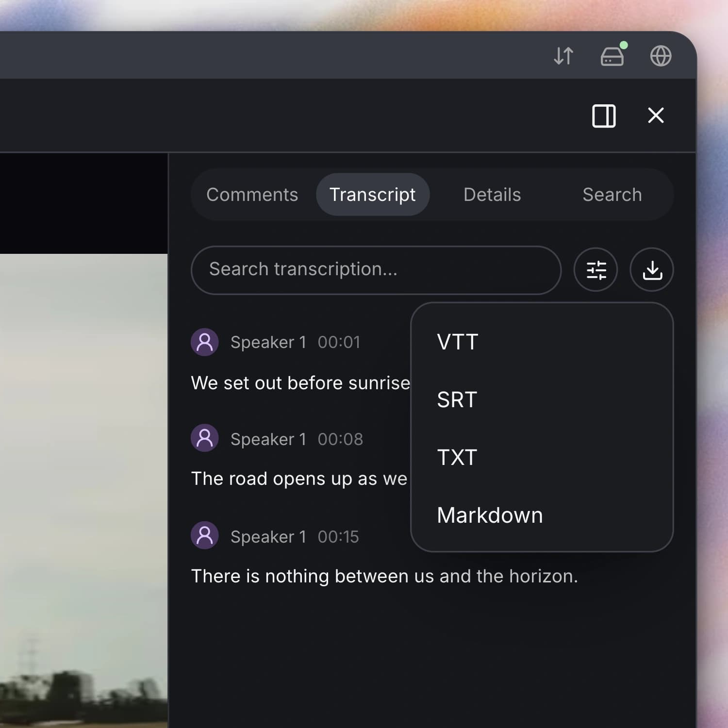
Task: Toggle the side panel layout icon
Action: click(x=604, y=116)
